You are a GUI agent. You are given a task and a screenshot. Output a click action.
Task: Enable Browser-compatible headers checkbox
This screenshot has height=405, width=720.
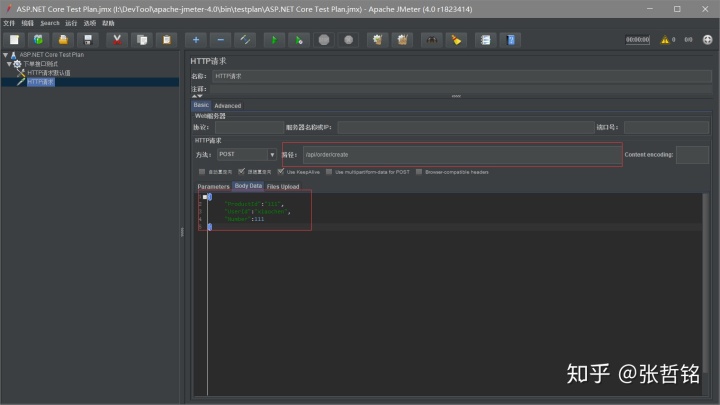point(419,172)
